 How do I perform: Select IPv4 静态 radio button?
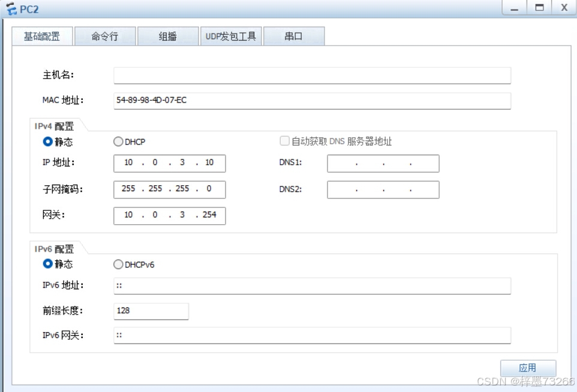[x=47, y=141]
